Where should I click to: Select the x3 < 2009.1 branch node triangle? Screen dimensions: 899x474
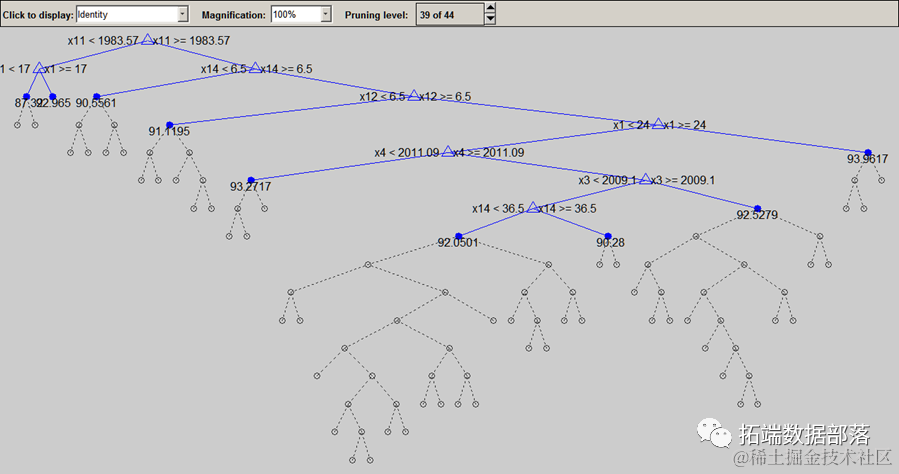[x=646, y=179]
